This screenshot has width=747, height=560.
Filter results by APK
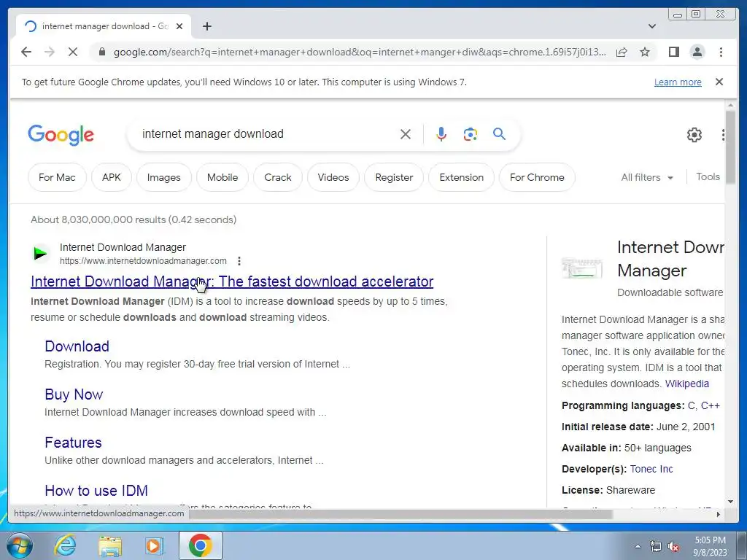[x=112, y=177]
